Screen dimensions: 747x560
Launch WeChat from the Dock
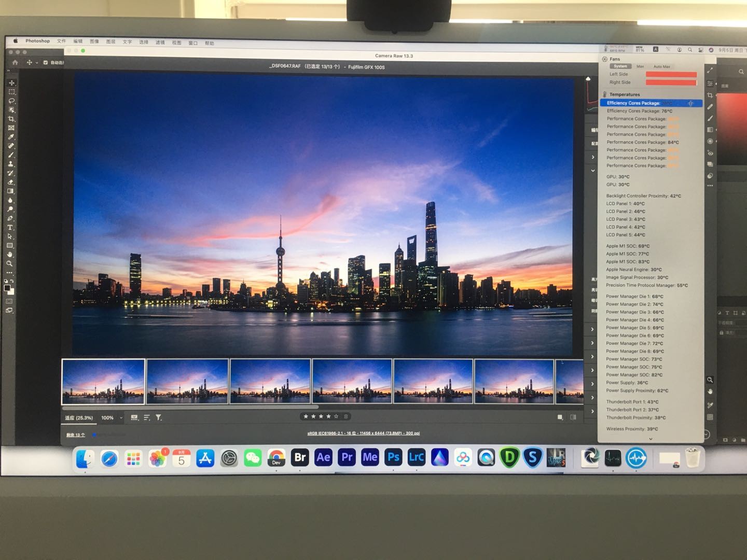click(x=253, y=458)
